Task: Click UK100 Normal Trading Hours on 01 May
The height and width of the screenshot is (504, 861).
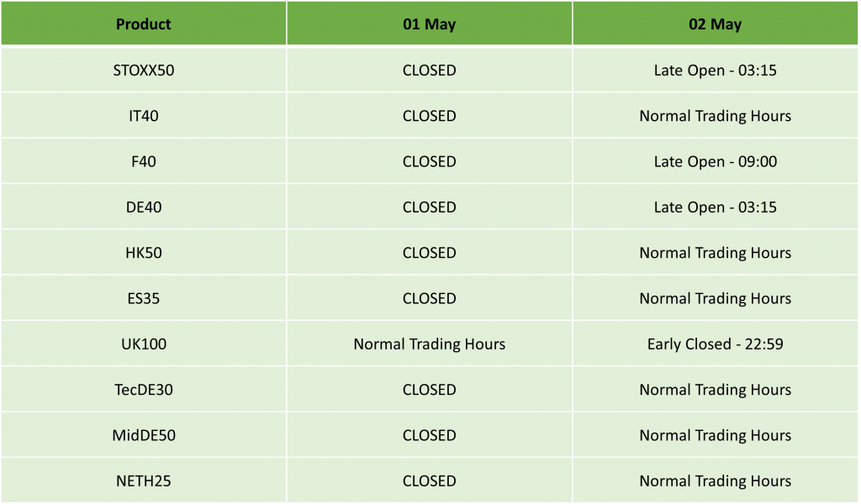Action: pos(430,344)
